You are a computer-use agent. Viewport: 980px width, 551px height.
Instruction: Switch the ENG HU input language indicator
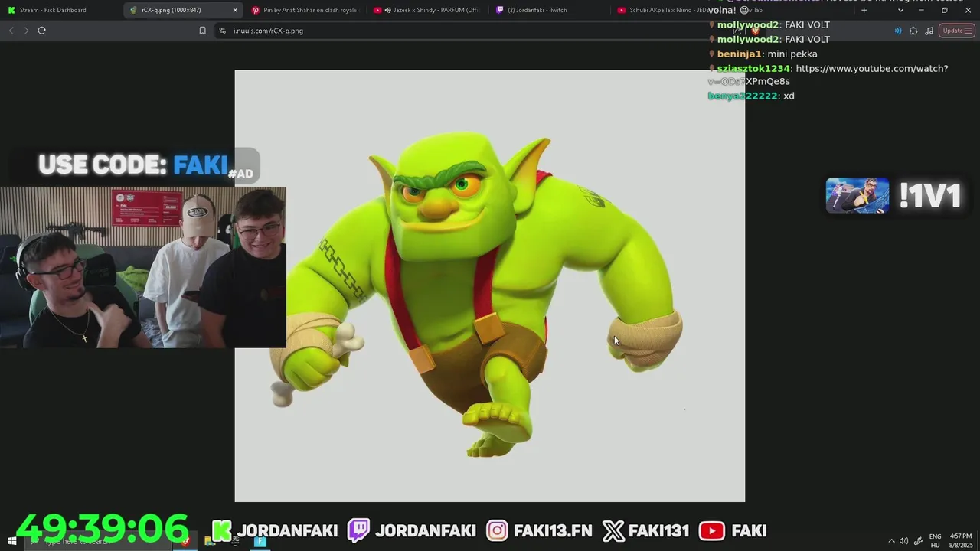935,541
